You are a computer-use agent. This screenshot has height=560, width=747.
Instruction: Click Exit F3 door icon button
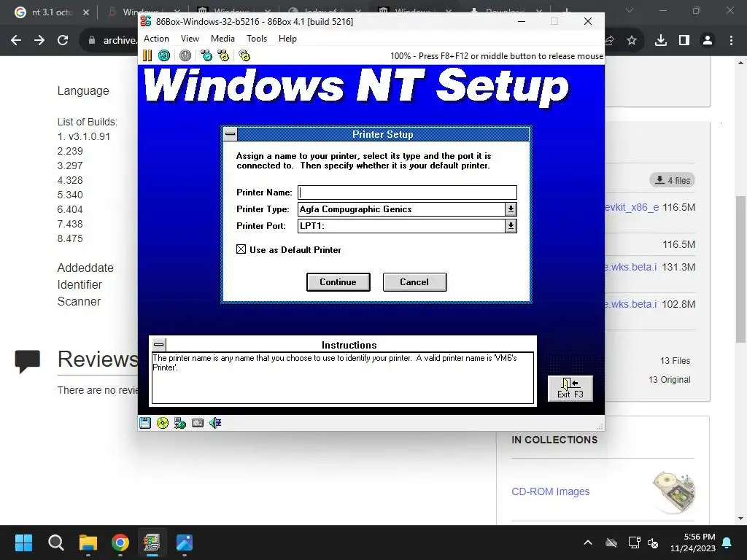click(570, 389)
